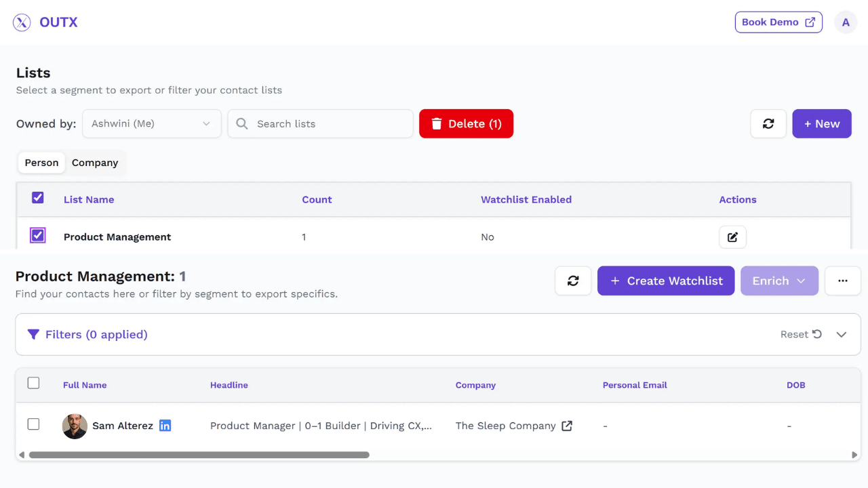Expand the Filters panel chevron
Viewport: 868px width, 488px height.
[x=842, y=334]
